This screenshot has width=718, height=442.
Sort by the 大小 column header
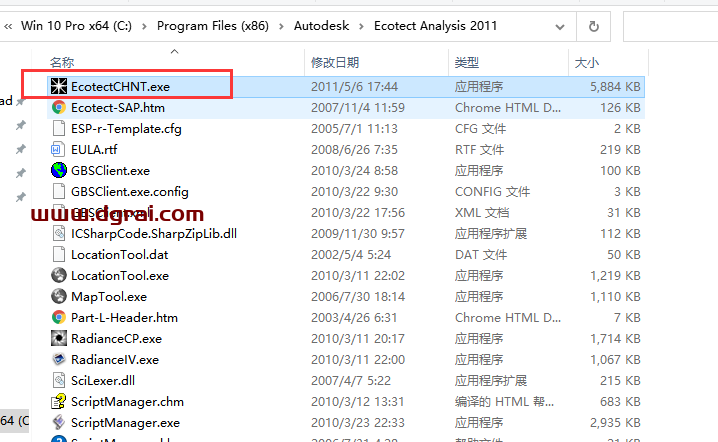coord(587,62)
